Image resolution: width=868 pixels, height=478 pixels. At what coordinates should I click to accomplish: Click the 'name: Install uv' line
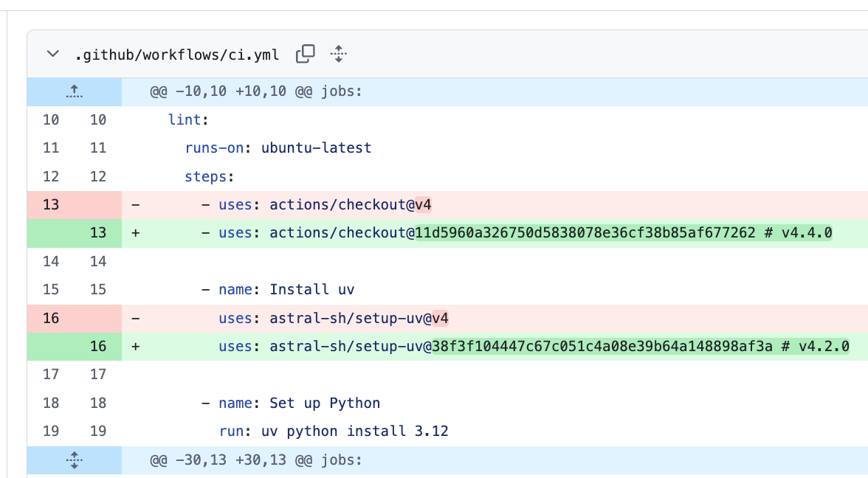click(278, 289)
